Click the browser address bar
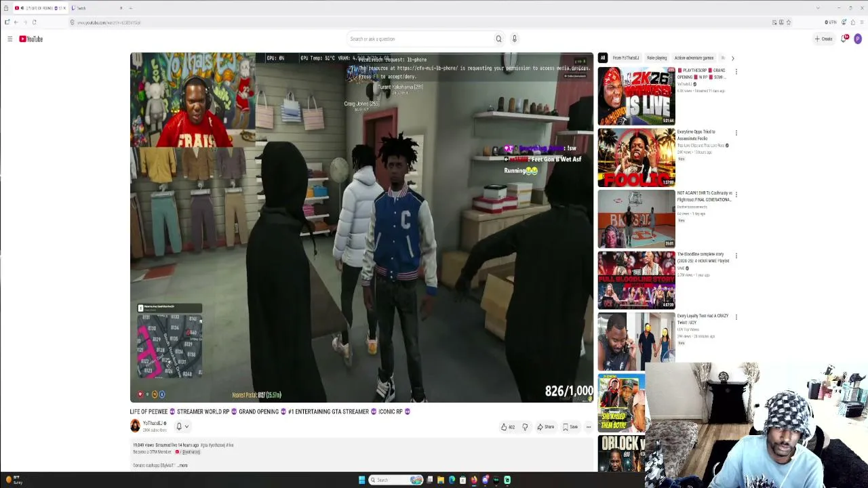The image size is (868, 488). 420,22
